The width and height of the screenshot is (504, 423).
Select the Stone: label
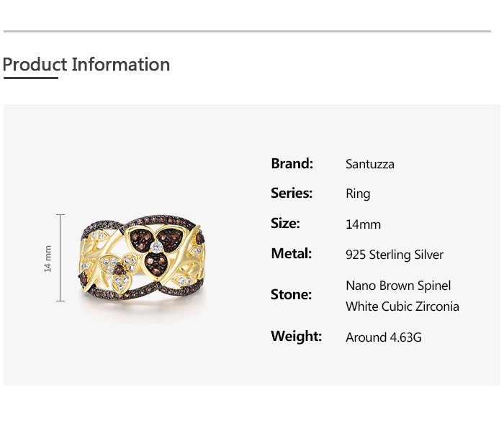tap(291, 294)
